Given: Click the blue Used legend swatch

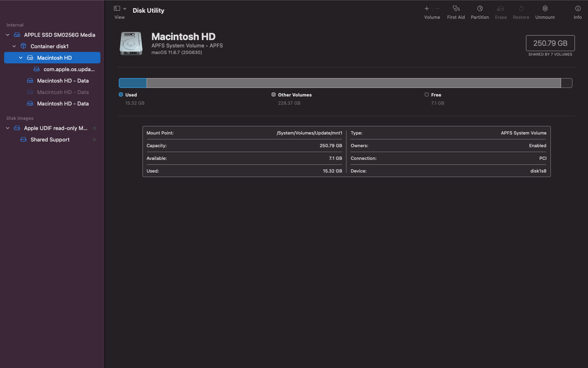Looking at the screenshot, I should [x=121, y=94].
